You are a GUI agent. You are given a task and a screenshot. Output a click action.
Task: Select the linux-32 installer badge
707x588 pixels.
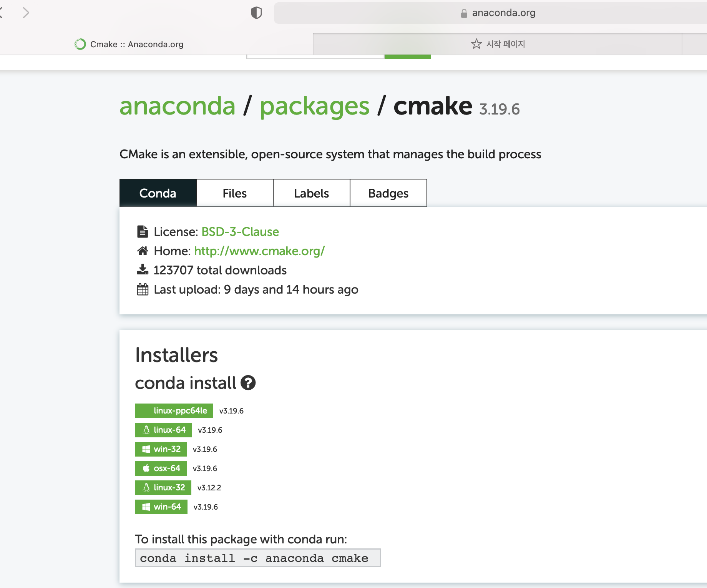[163, 487]
